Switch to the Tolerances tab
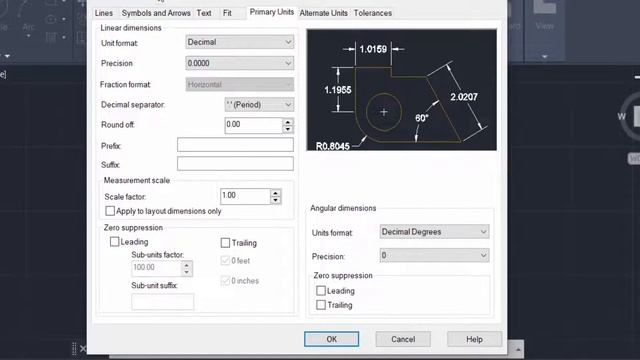 coord(373,13)
